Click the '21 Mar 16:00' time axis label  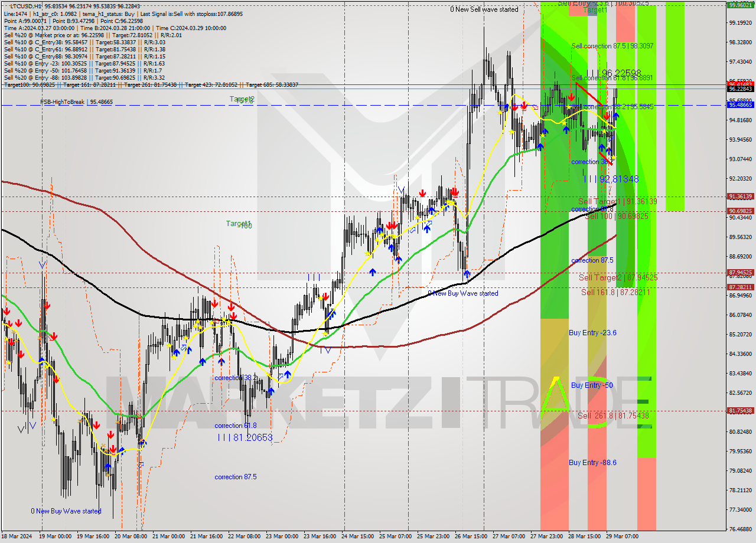pyautogui.click(x=206, y=537)
